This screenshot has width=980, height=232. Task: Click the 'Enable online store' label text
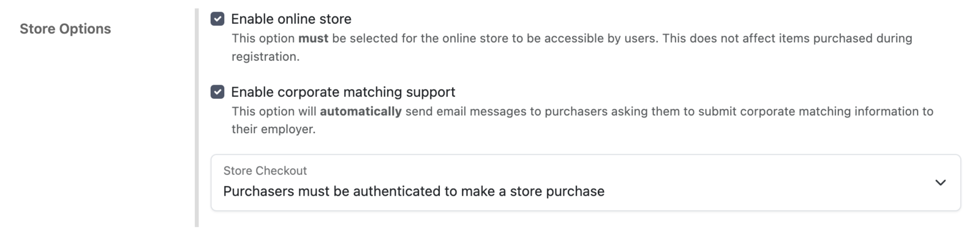click(x=291, y=19)
